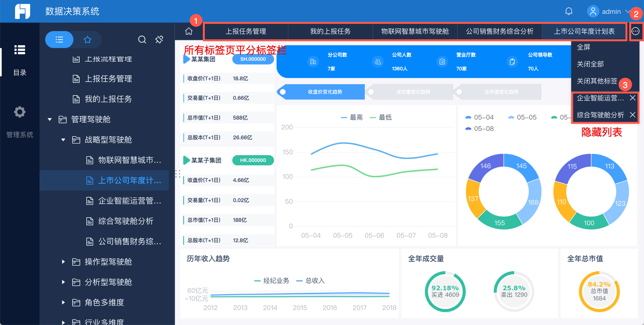
Task: Click the 角色多维度 folder icon
Action: coord(76,302)
